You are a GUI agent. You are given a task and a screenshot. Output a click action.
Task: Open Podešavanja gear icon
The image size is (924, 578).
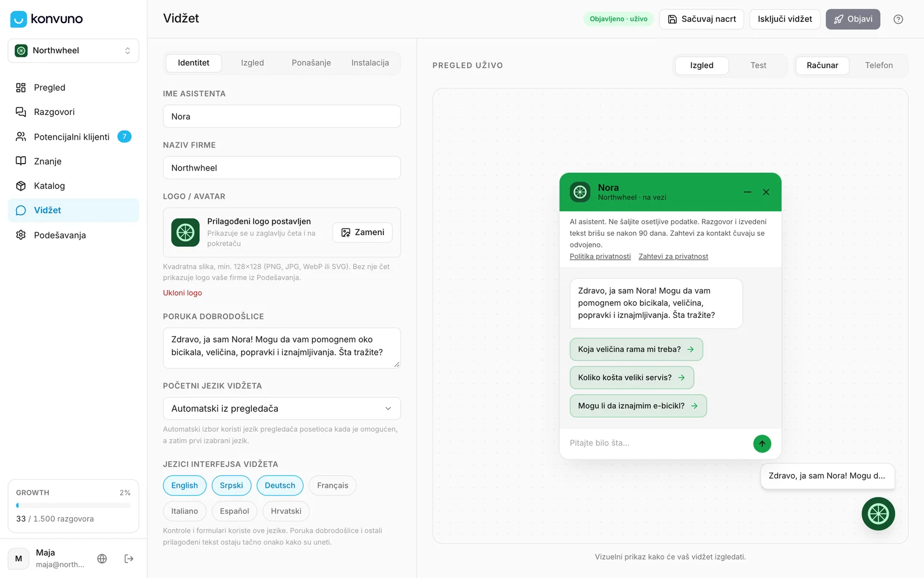click(21, 235)
